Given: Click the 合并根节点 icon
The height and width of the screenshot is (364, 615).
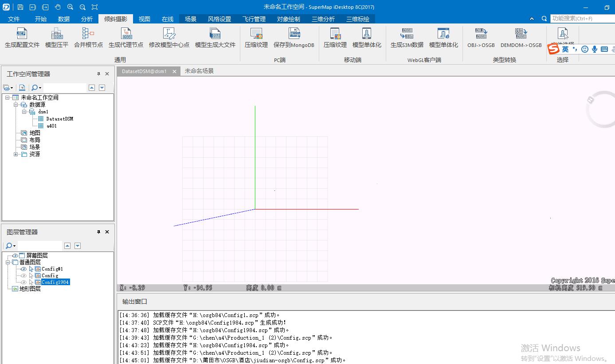Looking at the screenshot, I should (x=88, y=35).
